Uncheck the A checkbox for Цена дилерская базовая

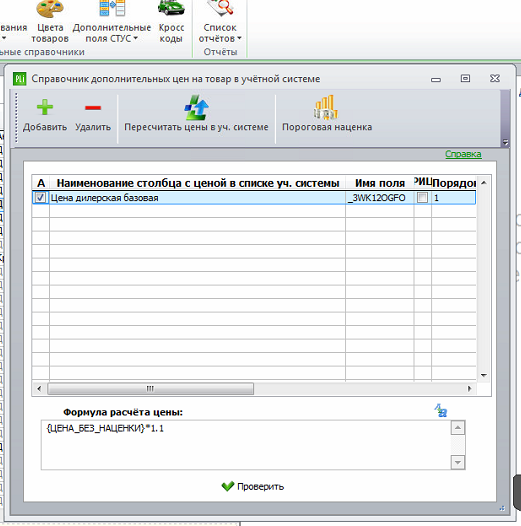click(40, 198)
